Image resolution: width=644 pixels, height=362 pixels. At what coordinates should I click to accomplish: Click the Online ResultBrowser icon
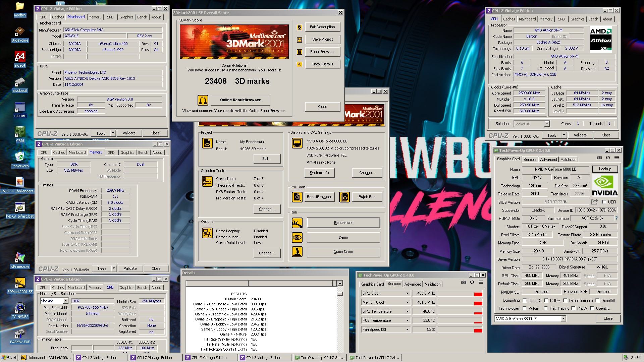tap(203, 100)
